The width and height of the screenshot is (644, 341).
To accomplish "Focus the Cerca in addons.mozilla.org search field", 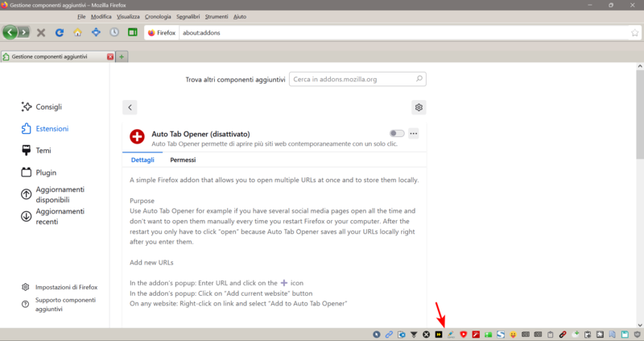I will pyautogui.click(x=357, y=79).
